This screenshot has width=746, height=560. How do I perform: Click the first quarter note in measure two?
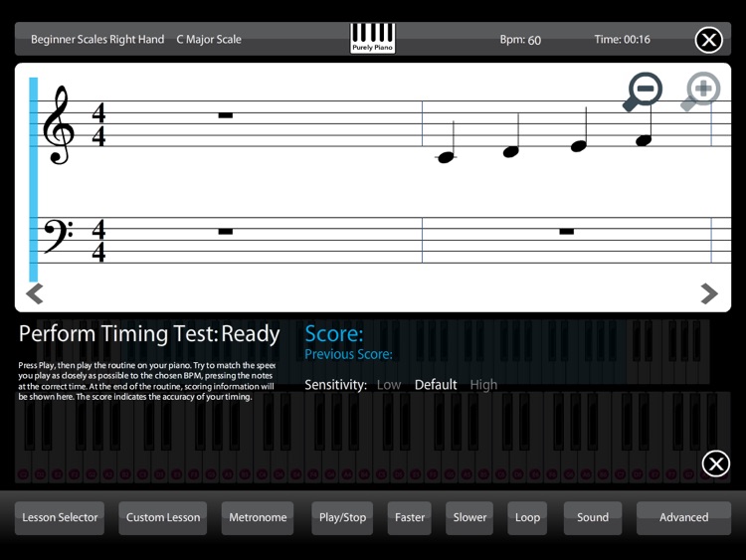[447, 157]
